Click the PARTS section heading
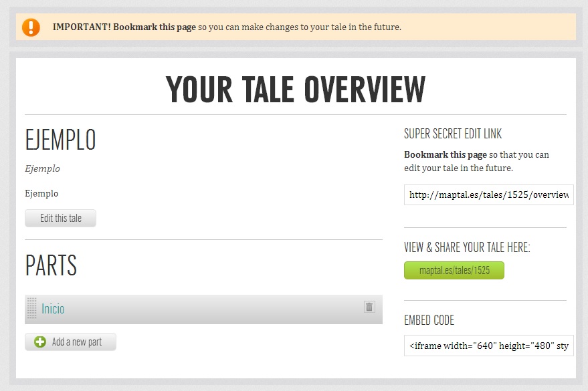Image resolution: width=588 pixels, height=391 pixels. point(51,266)
